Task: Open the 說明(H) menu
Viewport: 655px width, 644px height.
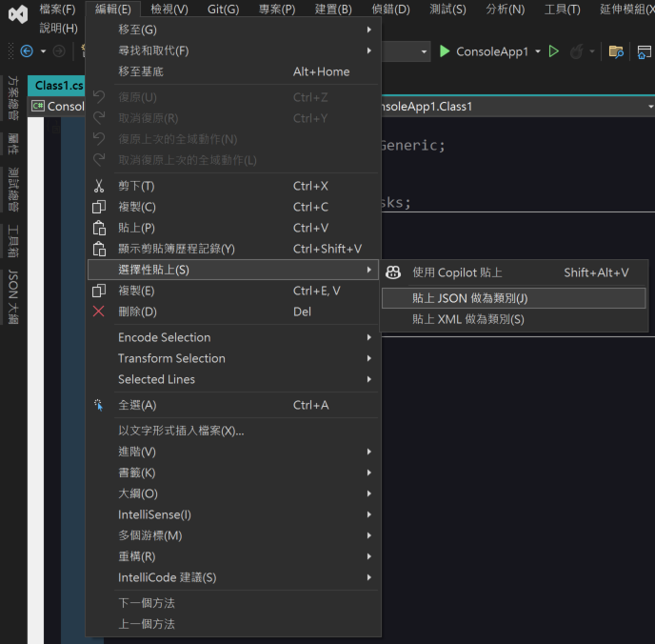Action: [x=58, y=28]
